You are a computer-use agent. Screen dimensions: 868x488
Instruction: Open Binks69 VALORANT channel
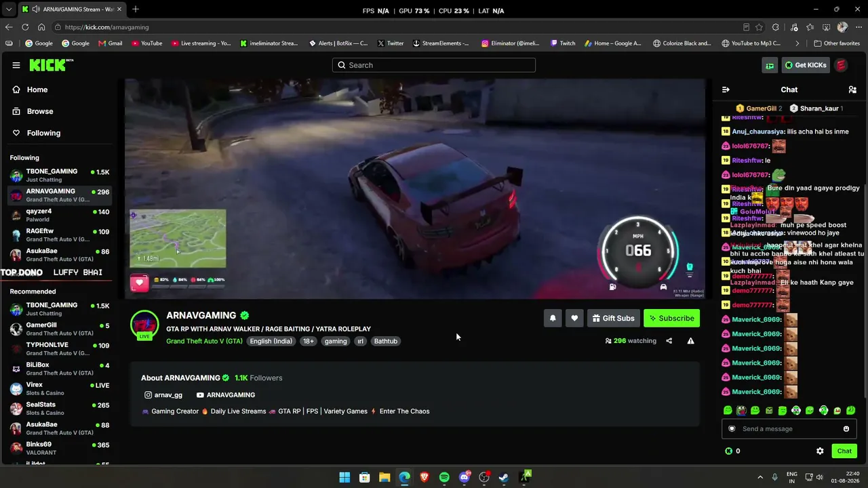60,448
